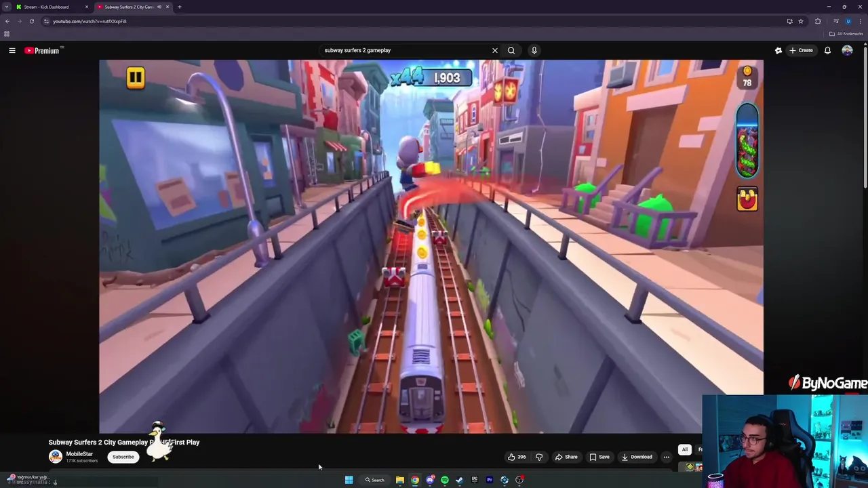The image size is (868, 488).
Task: Select the All chip in related videos
Action: pos(685,449)
